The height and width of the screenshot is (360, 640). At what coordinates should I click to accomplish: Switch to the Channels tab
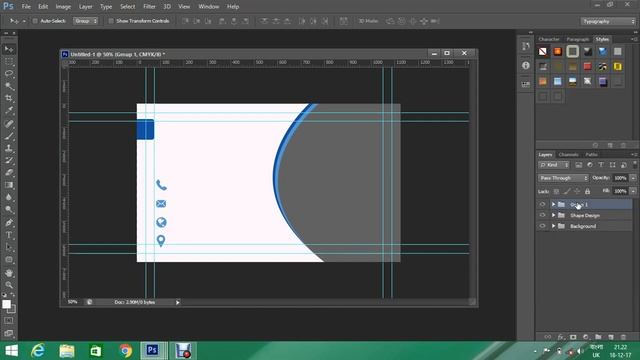568,155
